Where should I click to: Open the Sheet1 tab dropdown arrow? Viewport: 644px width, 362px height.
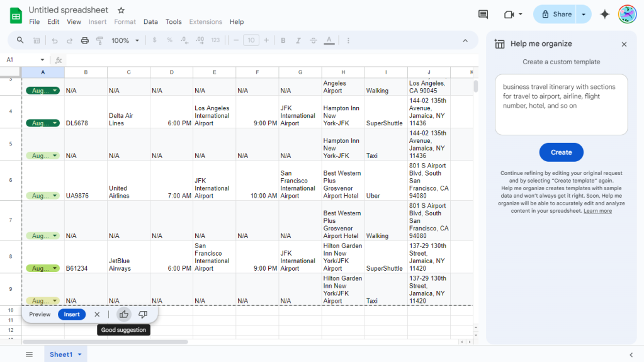[80, 354]
